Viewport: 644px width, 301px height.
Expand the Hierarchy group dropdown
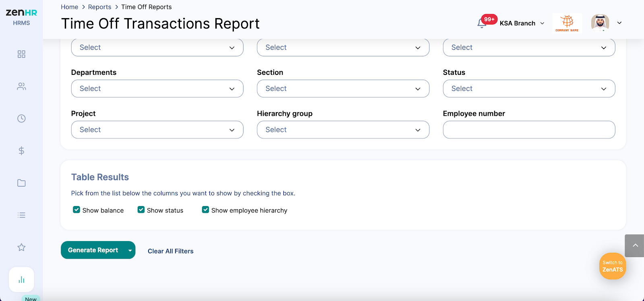click(343, 130)
